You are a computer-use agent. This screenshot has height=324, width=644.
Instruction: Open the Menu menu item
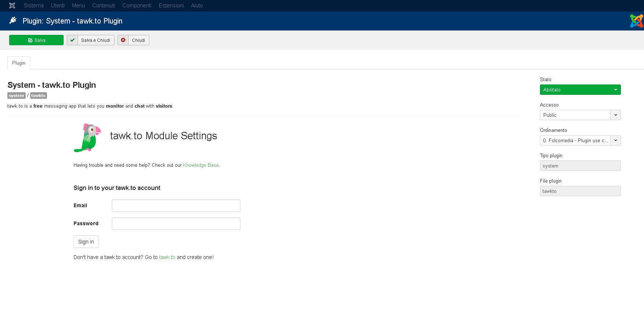(78, 6)
